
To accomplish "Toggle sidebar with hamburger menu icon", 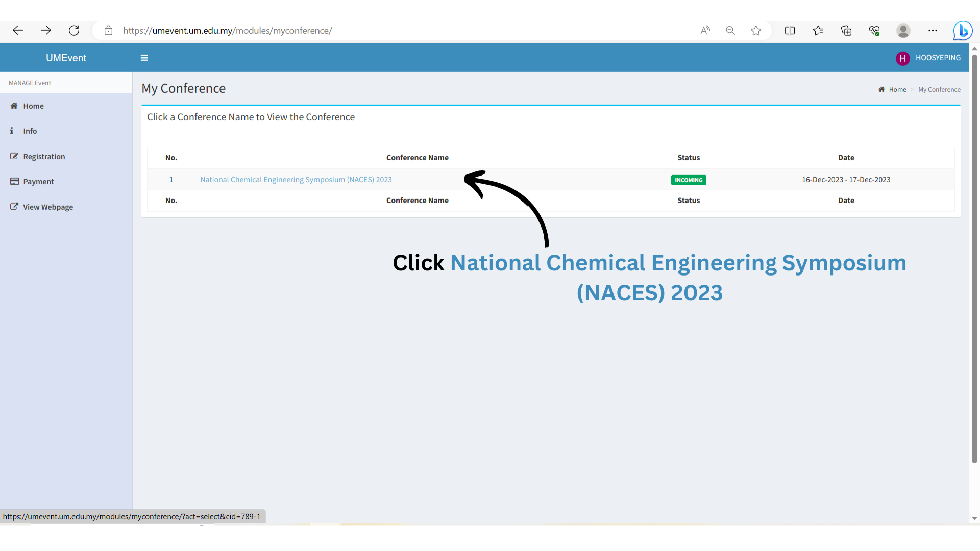I will pos(144,58).
